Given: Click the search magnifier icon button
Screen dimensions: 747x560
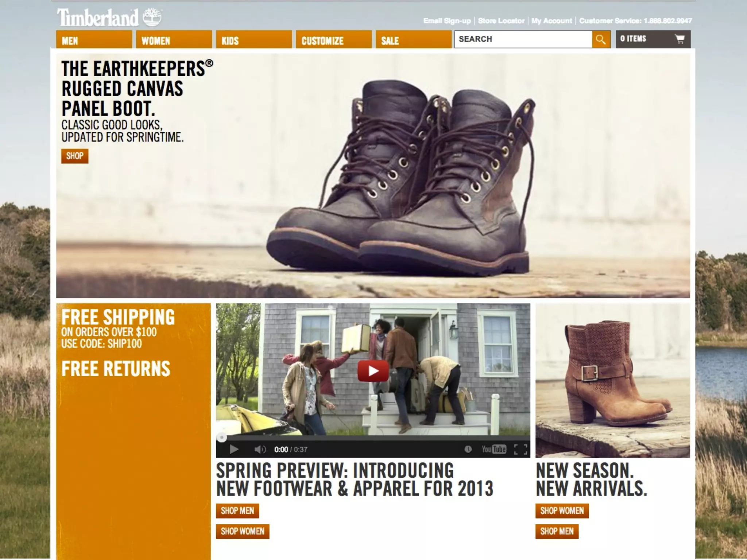Looking at the screenshot, I should [601, 39].
